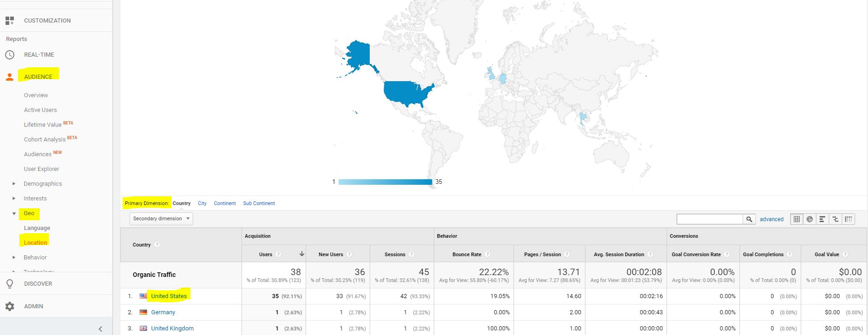This screenshot has width=868, height=335.
Task: Click the Real-Time clock icon
Action: tap(10, 55)
